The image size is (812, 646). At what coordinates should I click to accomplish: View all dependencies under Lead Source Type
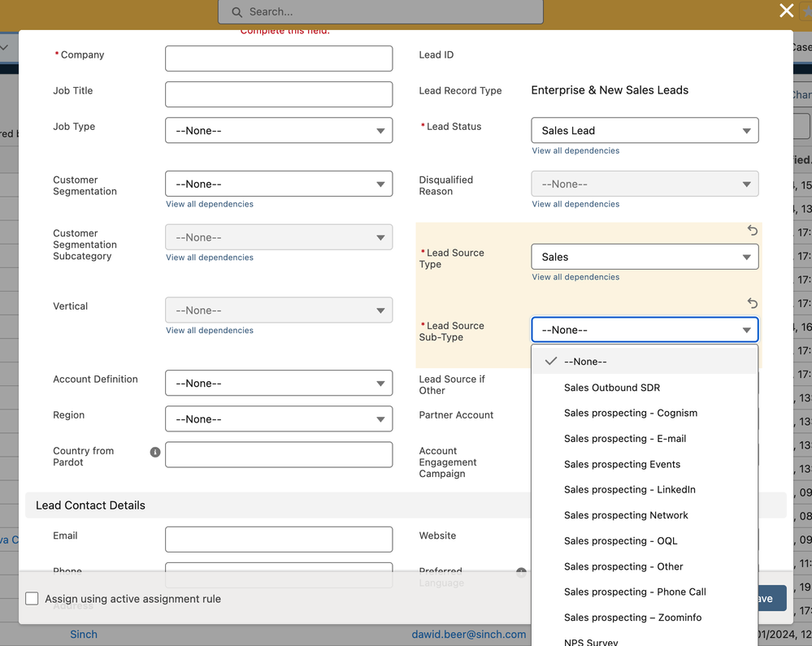pyautogui.click(x=575, y=277)
